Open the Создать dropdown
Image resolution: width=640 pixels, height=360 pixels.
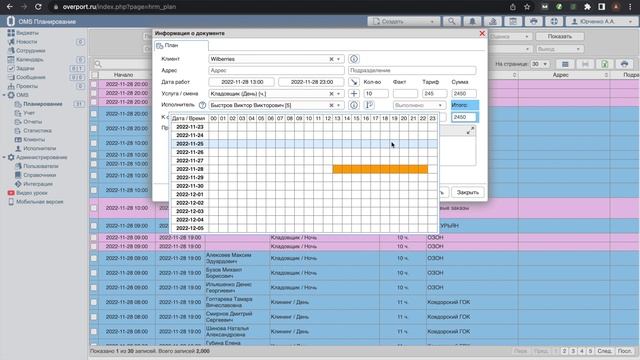404,21
